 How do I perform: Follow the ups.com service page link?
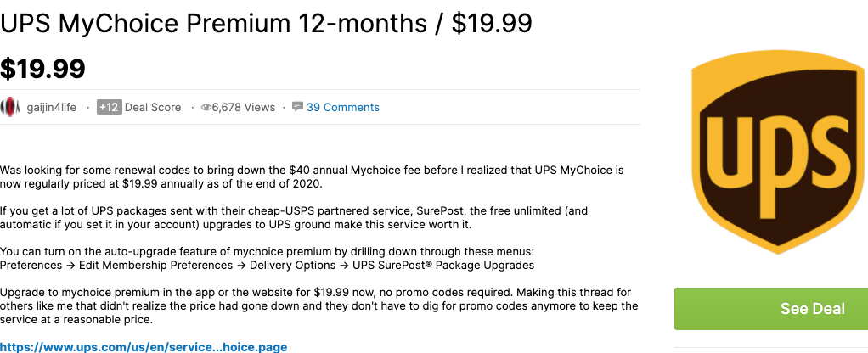click(x=144, y=346)
